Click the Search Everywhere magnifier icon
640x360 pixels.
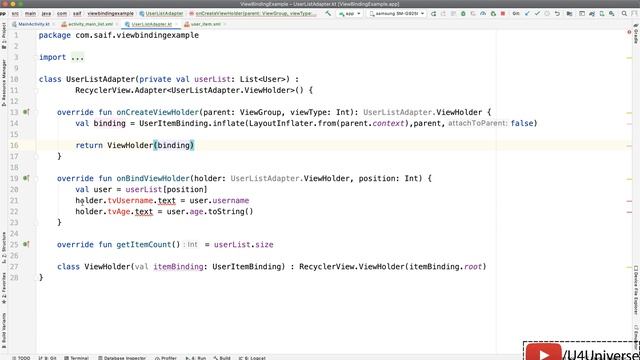(x=624, y=13)
